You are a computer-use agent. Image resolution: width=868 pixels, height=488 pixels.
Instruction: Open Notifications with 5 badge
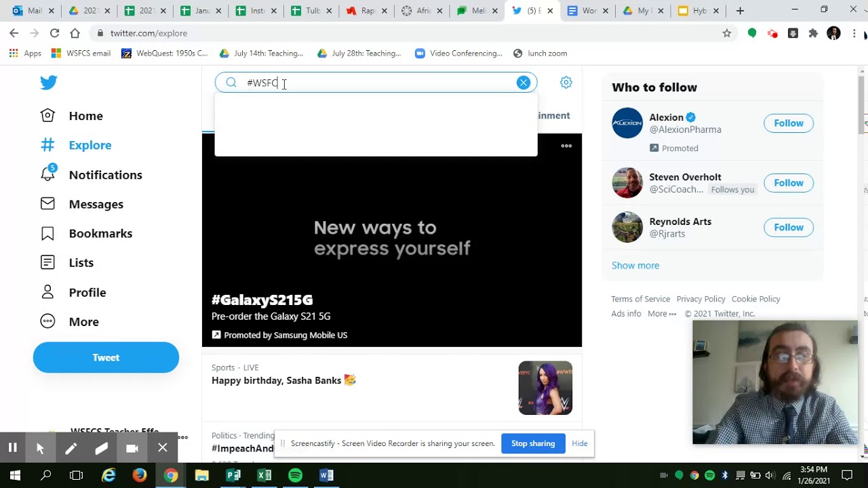coord(92,175)
